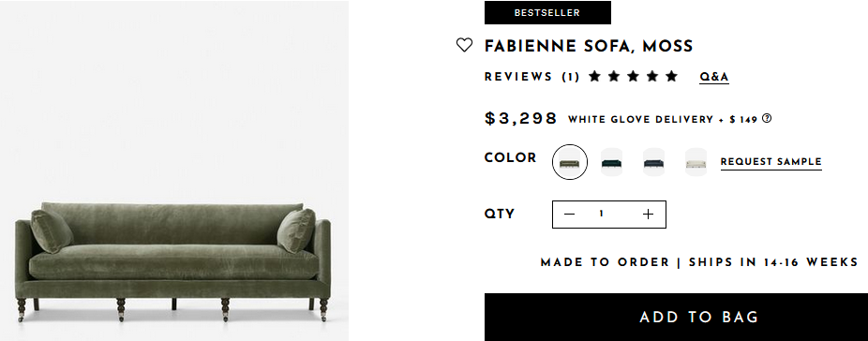Pick the navy blue sofa color swatch
The image size is (868, 341).
(x=653, y=162)
